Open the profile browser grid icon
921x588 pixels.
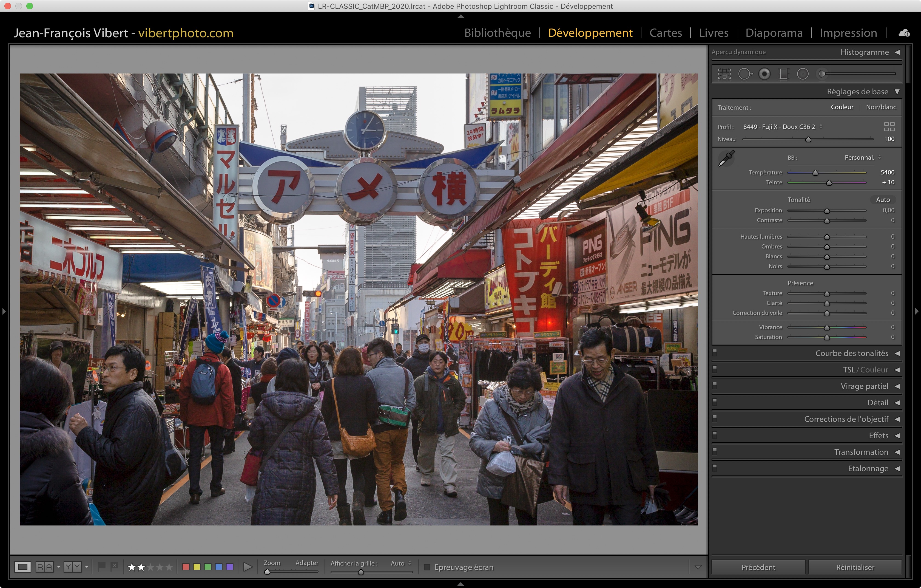point(889,127)
